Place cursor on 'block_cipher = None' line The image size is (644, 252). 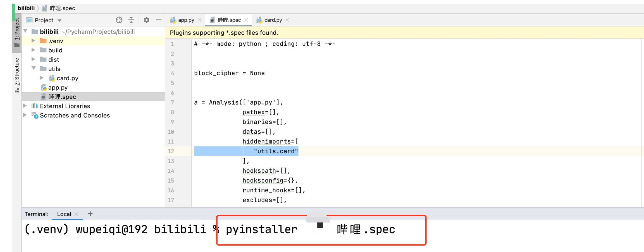point(229,73)
